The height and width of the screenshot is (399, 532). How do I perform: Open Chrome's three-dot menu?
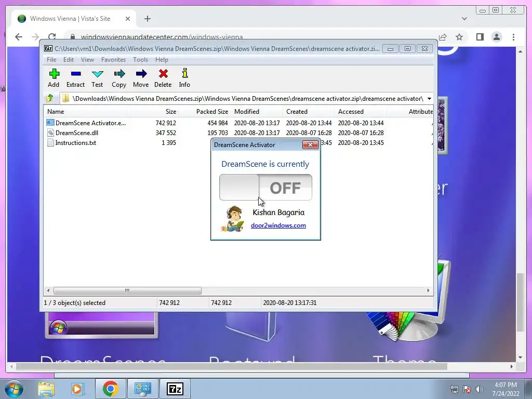click(513, 37)
